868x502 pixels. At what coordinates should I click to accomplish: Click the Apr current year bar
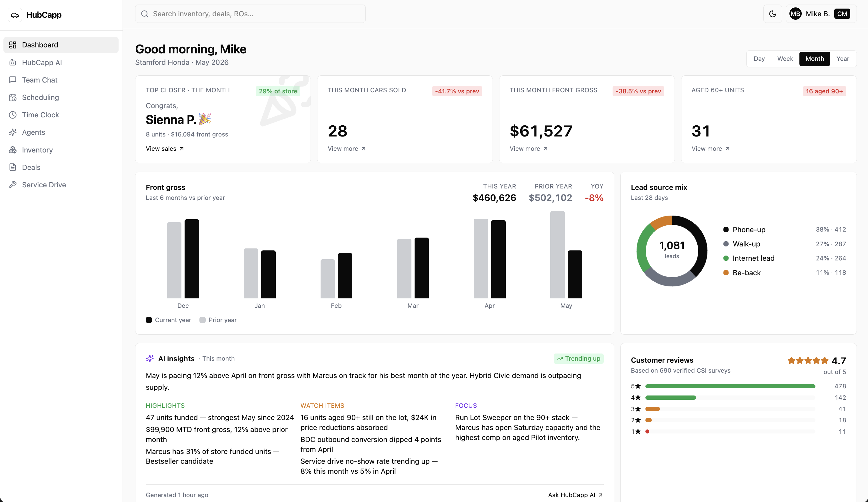(498, 259)
